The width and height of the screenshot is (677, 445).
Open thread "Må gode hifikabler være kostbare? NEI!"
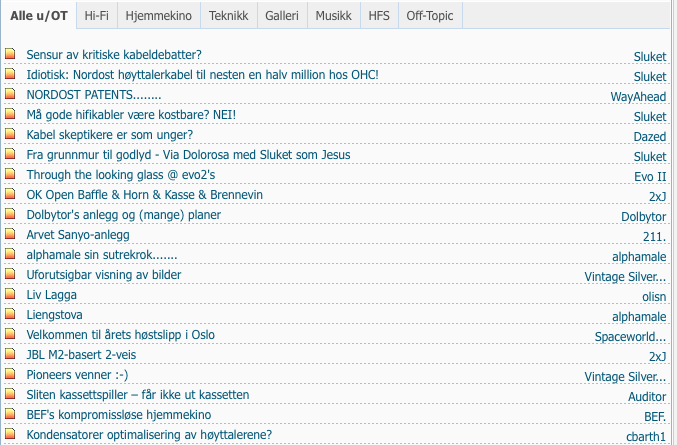[131, 115]
